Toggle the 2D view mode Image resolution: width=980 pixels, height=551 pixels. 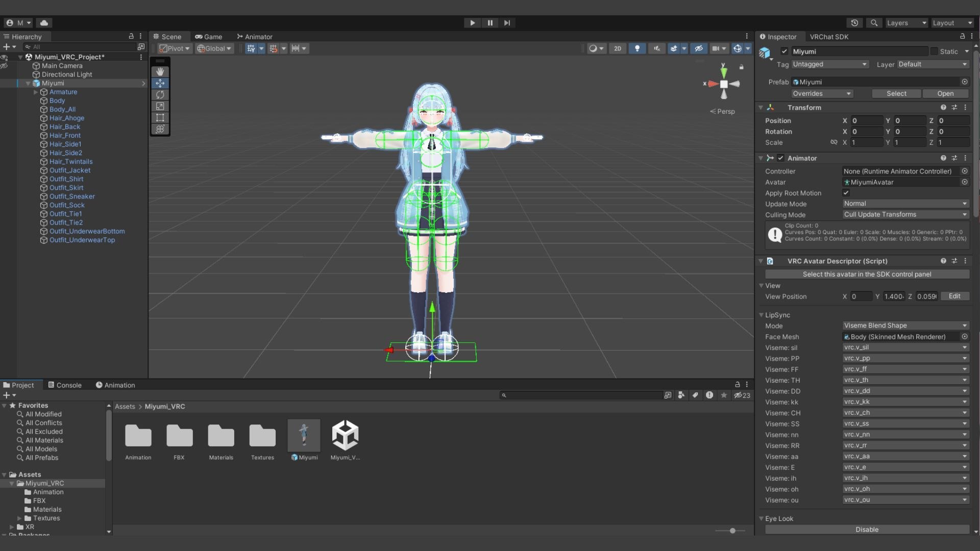618,48
